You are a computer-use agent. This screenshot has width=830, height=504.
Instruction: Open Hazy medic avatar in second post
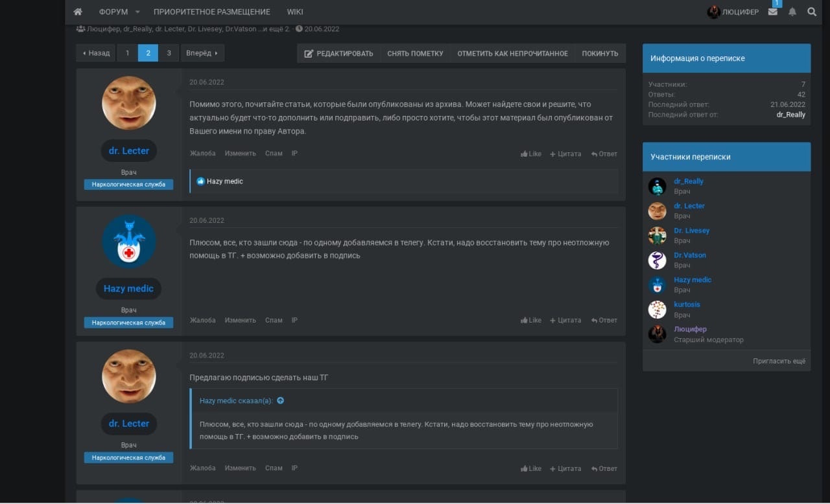[129, 242]
